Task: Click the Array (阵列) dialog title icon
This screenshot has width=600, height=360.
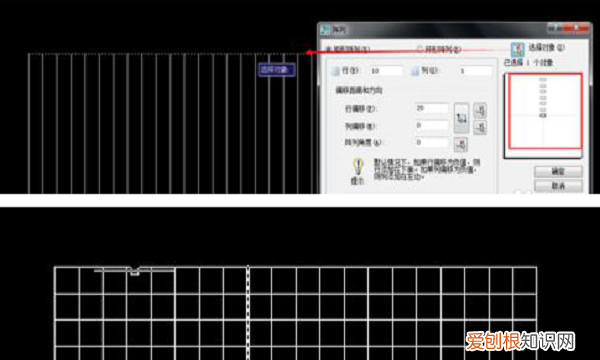Action: [x=326, y=30]
